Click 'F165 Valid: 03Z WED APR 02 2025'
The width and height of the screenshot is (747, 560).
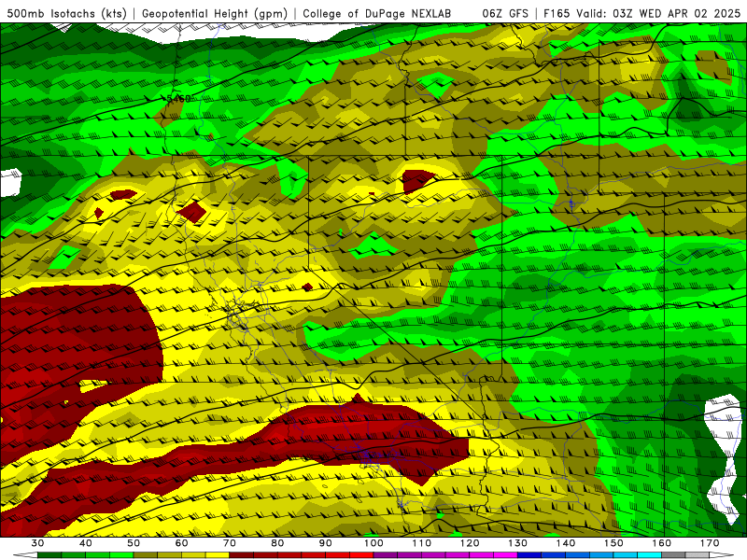(641, 14)
